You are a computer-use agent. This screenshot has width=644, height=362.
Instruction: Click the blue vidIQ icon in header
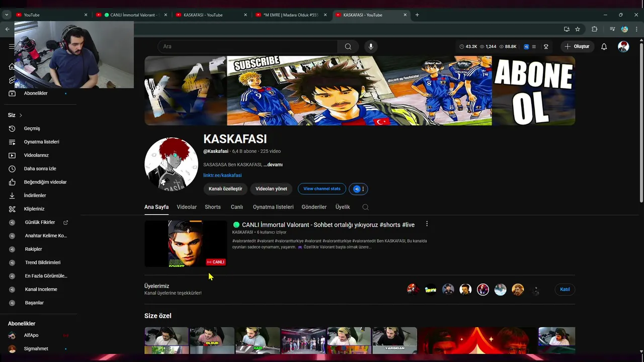pos(526,46)
